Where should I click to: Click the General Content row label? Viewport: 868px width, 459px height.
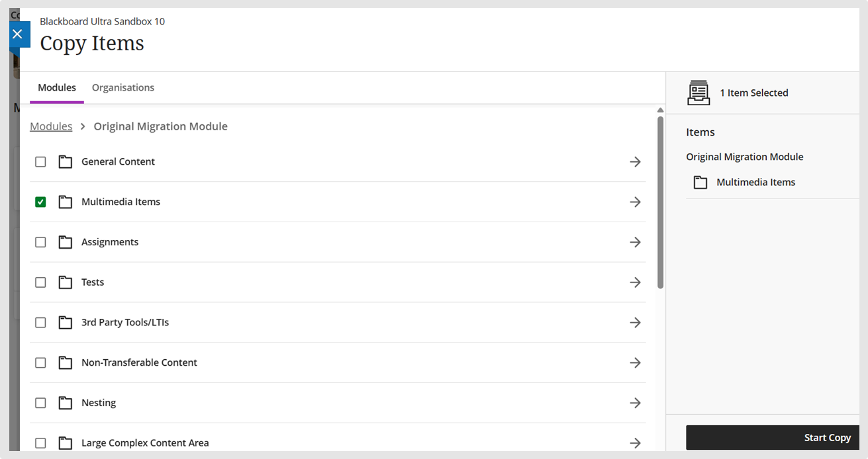pos(118,161)
